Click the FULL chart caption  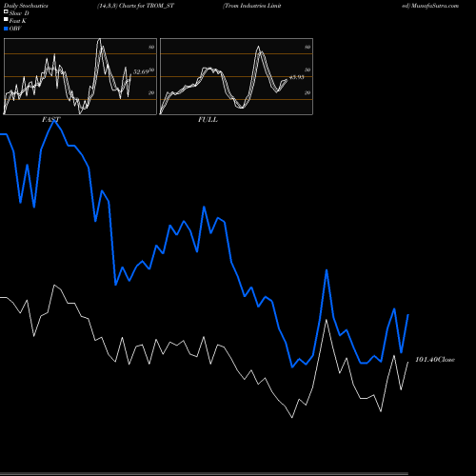208,120
